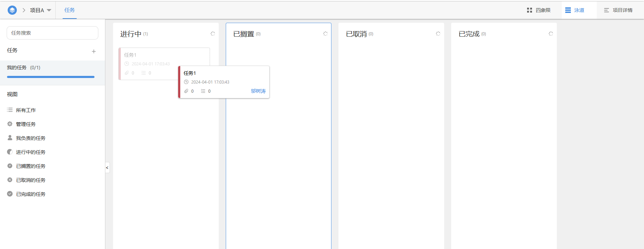Switch to the 任务 tab
This screenshot has height=249, width=644.
coord(69,10)
